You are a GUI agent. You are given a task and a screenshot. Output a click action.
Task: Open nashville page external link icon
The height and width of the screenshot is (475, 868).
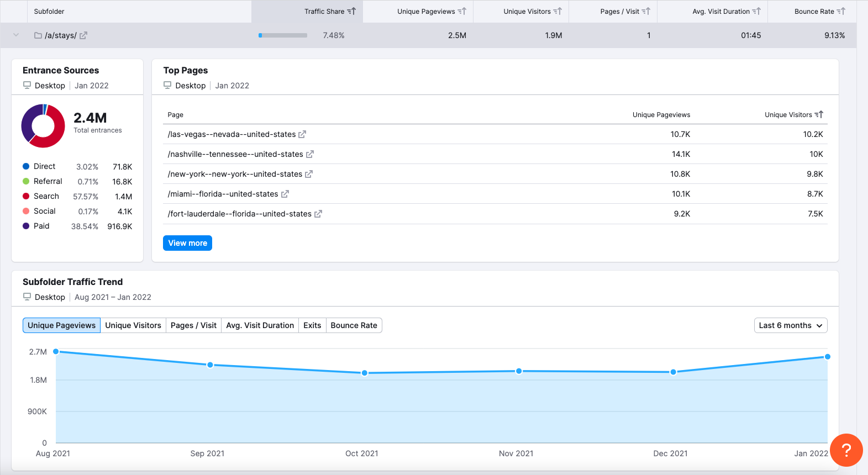coord(310,154)
